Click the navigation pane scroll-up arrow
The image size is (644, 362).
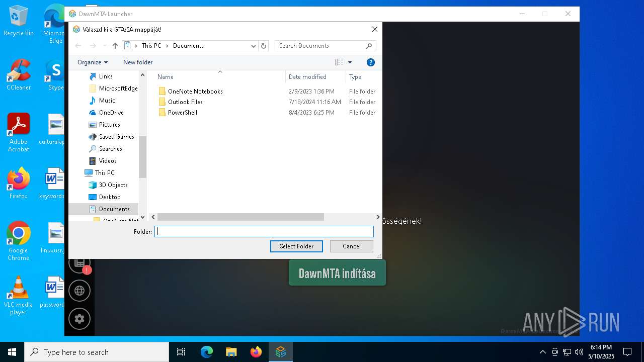pyautogui.click(x=142, y=75)
